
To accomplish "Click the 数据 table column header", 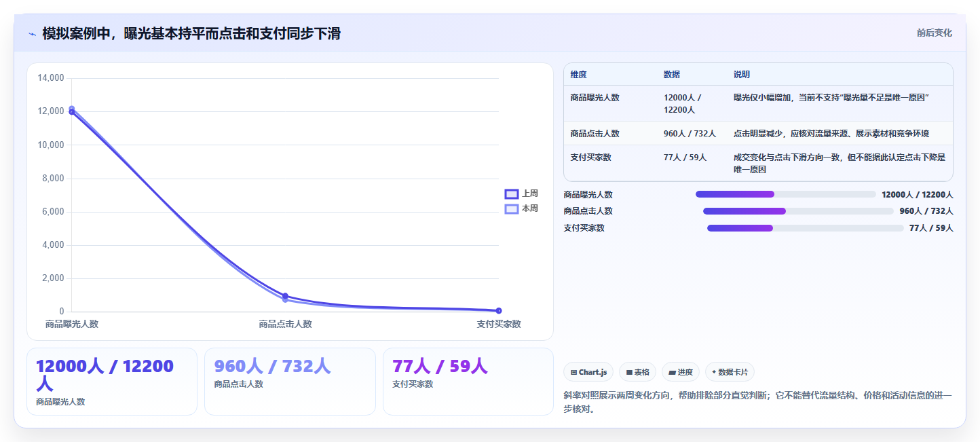I will 672,75.
